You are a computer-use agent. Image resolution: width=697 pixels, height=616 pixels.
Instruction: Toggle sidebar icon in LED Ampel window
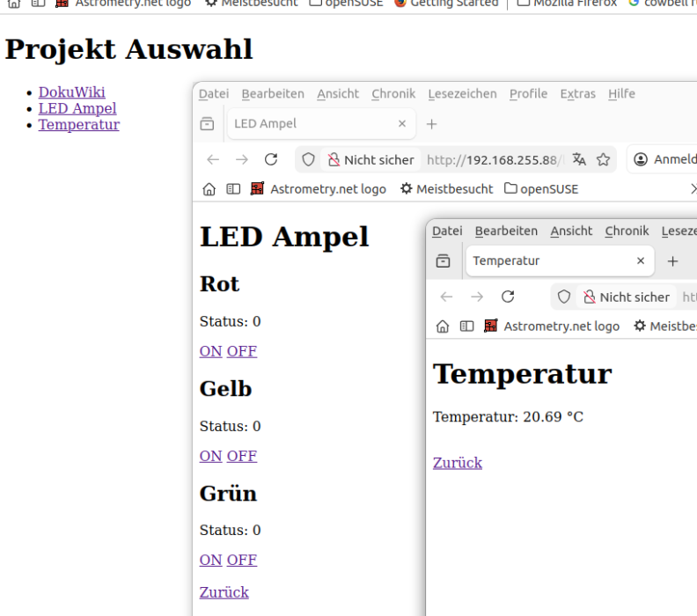[x=233, y=189]
